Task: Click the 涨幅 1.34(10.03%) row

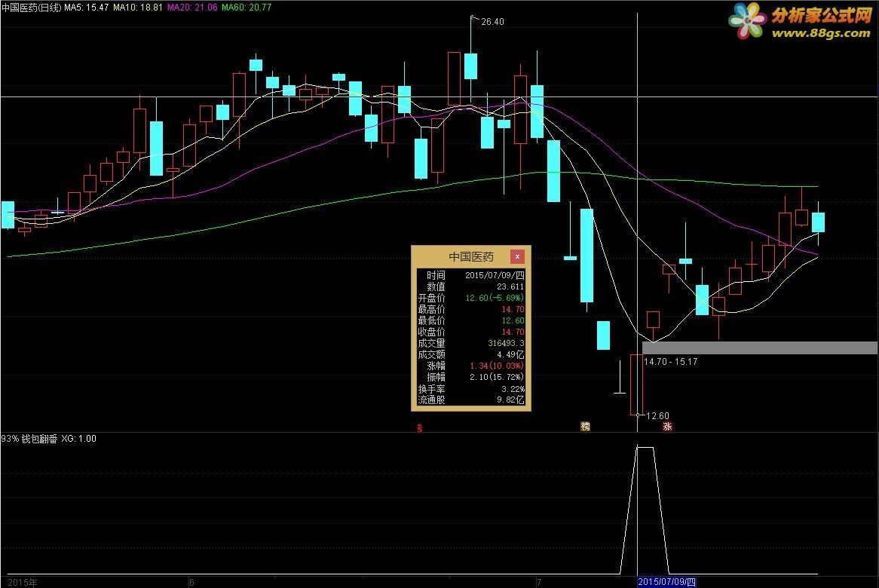Action: click(471, 366)
